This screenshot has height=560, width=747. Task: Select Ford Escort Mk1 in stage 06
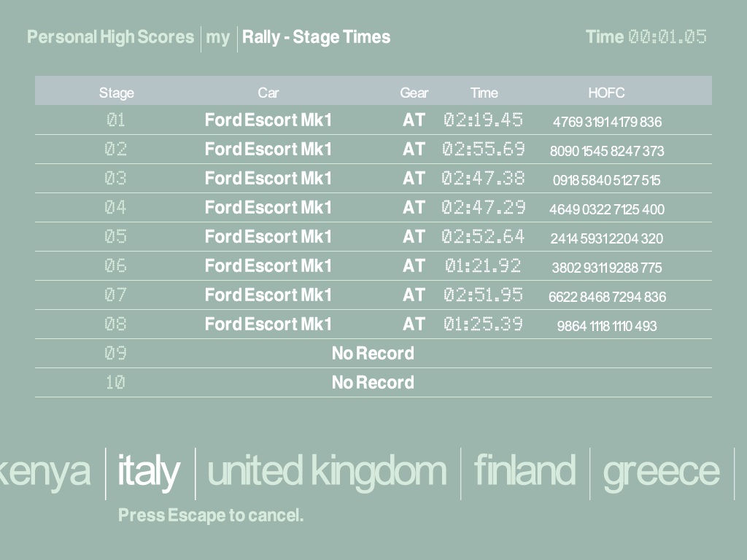click(x=268, y=266)
